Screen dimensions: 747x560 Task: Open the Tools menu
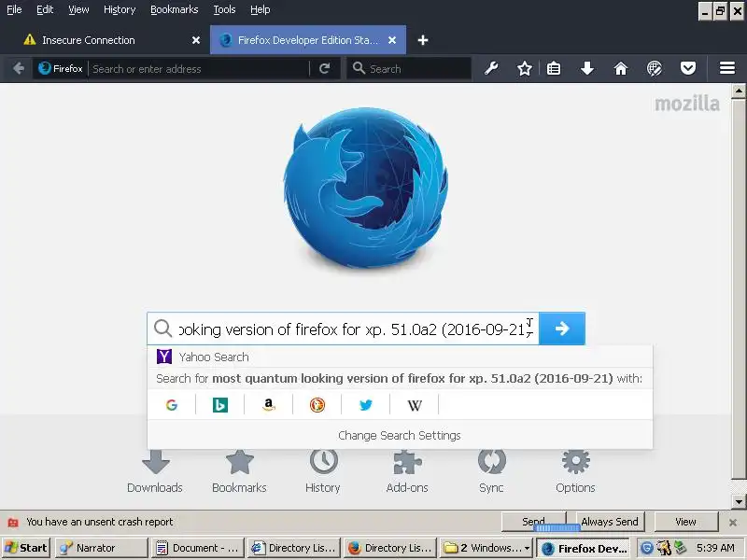click(224, 9)
